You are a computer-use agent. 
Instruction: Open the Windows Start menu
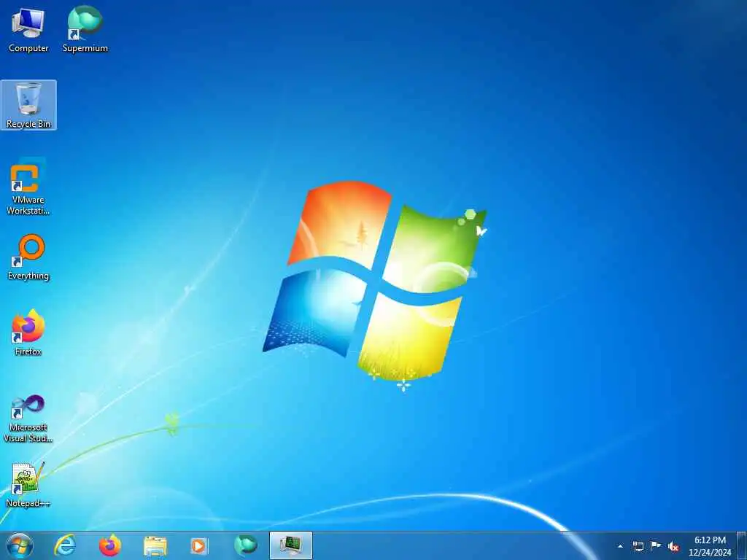click(x=20, y=545)
